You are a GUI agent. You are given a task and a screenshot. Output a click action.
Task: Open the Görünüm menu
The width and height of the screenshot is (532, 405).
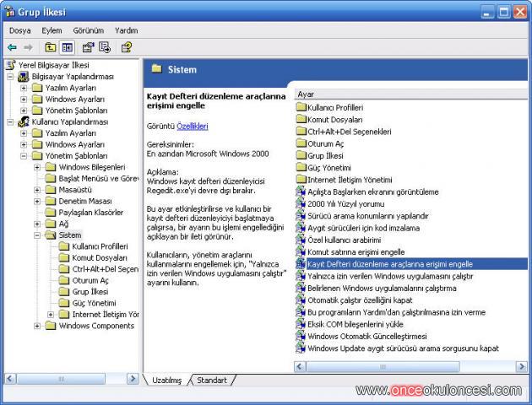[88, 30]
